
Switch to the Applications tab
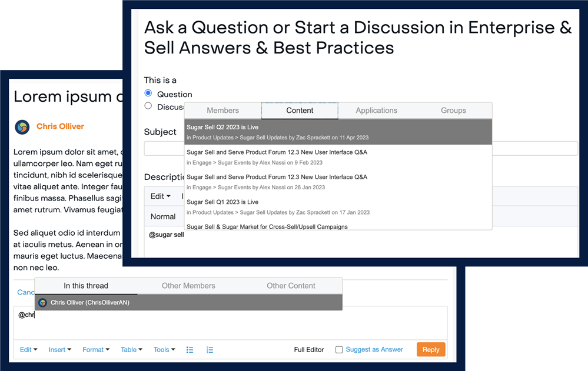point(376,111)
